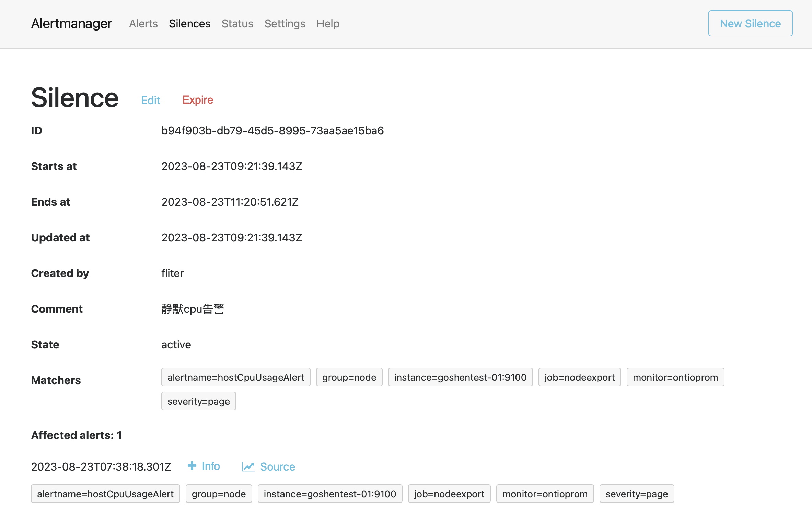Open the Silences tab
812x520 pixels.
[x=189, y=24]
